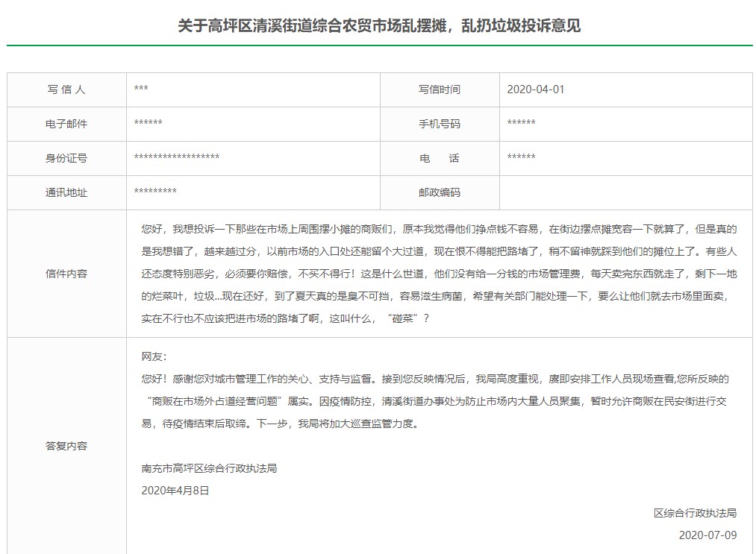The image size is (756, 554).
Task: Click the 网友: greeting in the reply
Action: point(154,356)
